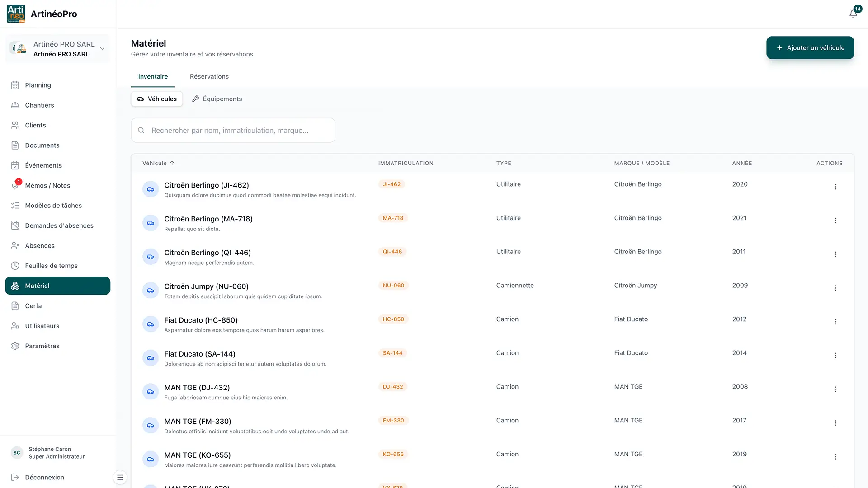The image size is (868, 488).
Task: Select the Véhicules sub-tab
Action: 157,99
